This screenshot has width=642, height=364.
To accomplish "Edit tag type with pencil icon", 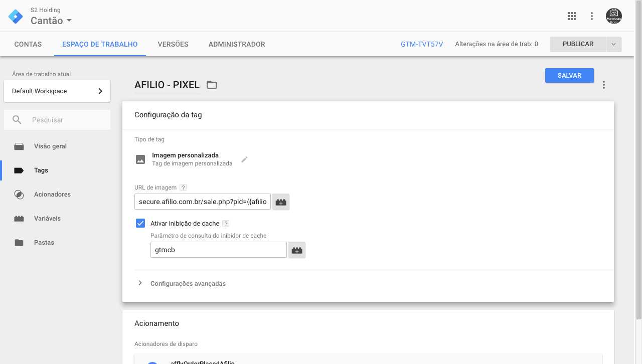I will coord(244,159).
